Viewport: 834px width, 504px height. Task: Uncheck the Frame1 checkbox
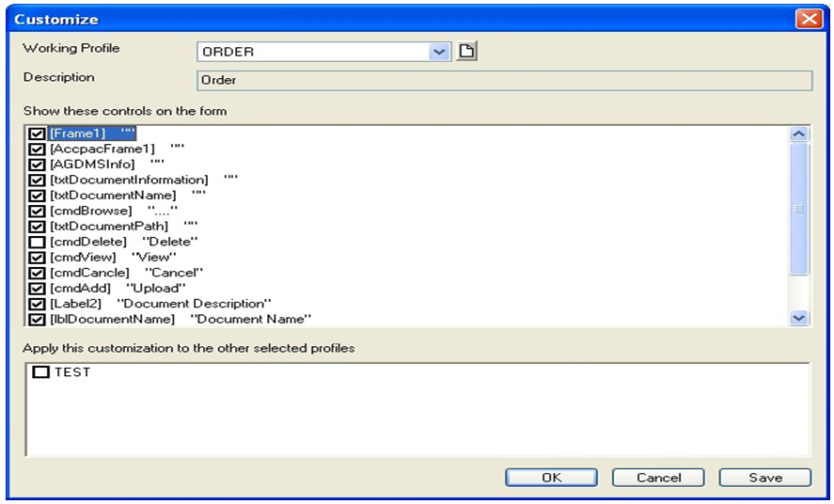(37, 134)
